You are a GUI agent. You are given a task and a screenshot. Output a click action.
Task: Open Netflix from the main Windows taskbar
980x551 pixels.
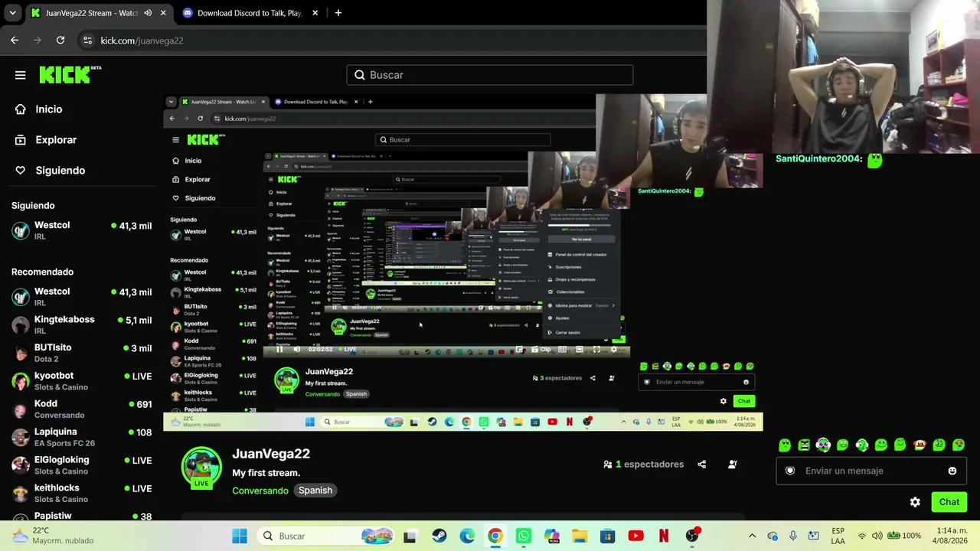click(664, 536)
